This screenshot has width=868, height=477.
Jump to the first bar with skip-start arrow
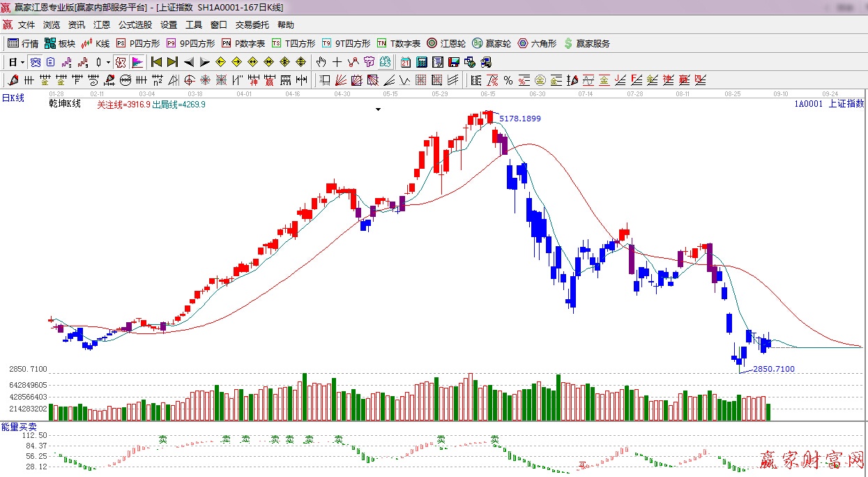click(156, 62)
